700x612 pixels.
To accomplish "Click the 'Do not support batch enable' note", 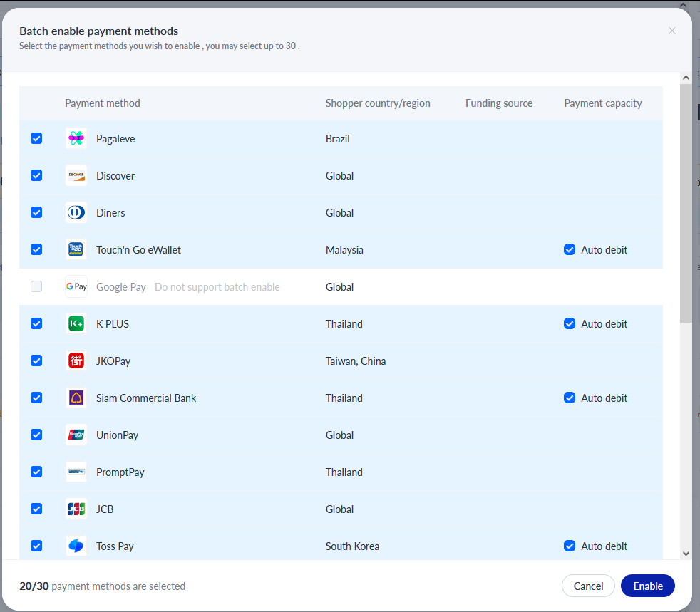I will [x=217, y=287].
